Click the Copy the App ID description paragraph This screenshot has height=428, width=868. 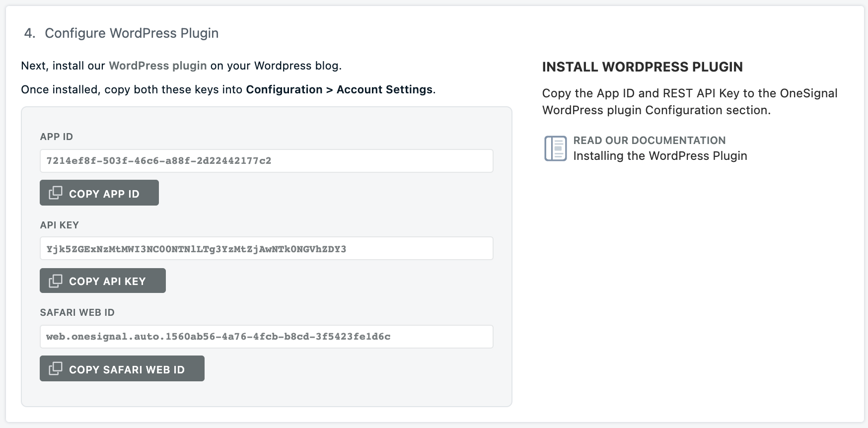[689, 101]
